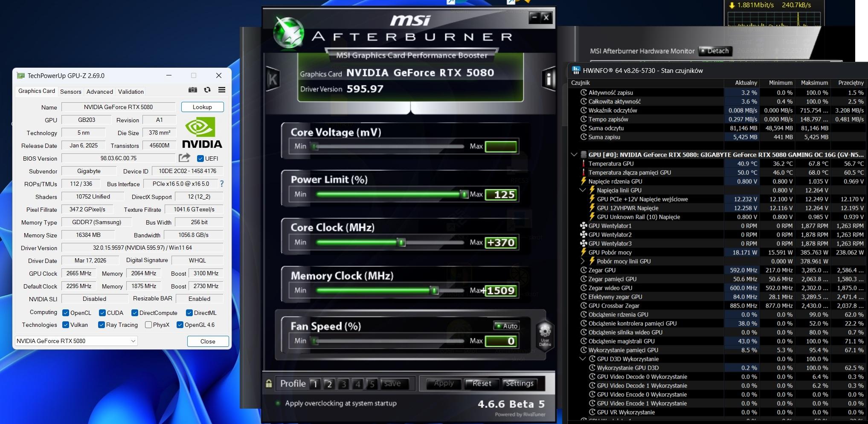Click the thermometer icon beside Temperatura GPU

[584, 164]
